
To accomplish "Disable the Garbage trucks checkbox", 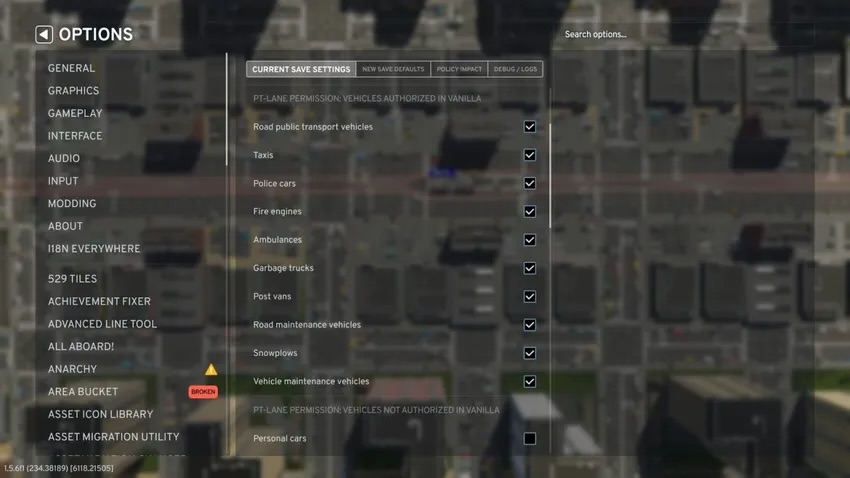I will (x=529, y=268).
